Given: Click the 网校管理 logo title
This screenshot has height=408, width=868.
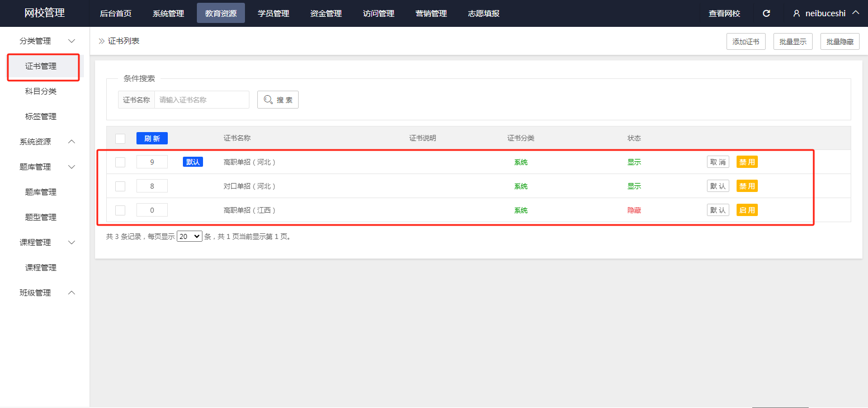Looking at the screenshot, I should 45,13.
